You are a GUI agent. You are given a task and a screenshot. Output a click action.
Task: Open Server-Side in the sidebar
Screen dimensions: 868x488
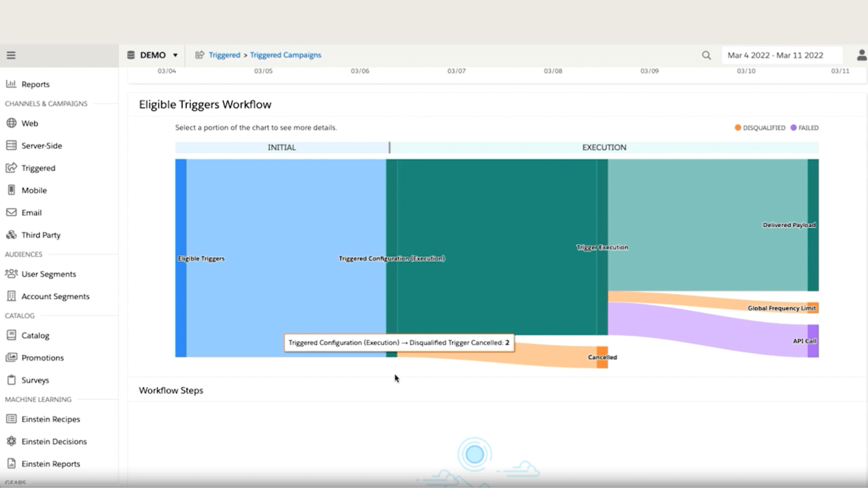(41, 146)
